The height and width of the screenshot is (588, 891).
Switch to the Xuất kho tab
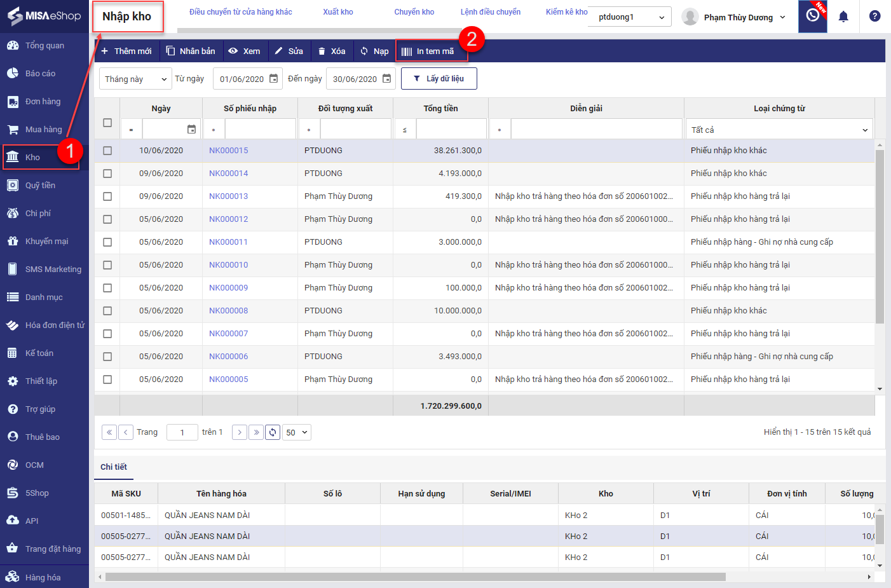(x=337, y=12)
